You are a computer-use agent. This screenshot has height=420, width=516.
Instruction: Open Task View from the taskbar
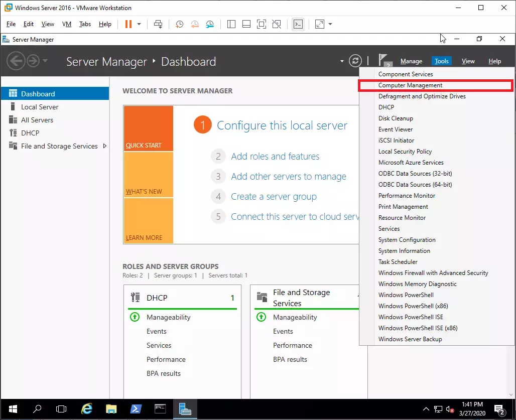(x=61, y=409)
